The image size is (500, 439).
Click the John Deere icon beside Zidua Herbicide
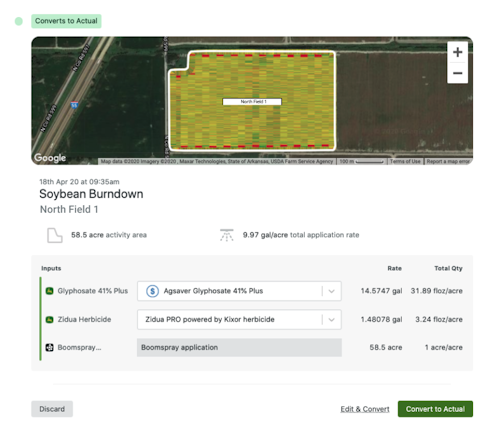click(49, 320)
